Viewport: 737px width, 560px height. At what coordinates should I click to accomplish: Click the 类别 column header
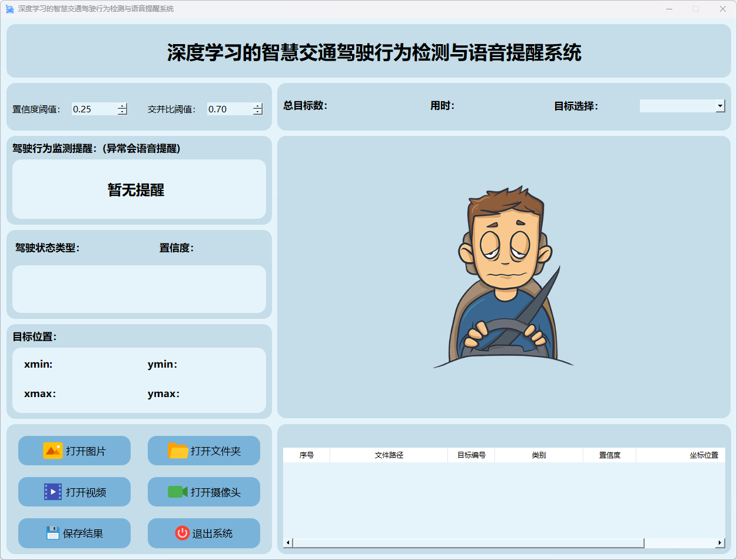pos(539,455)
